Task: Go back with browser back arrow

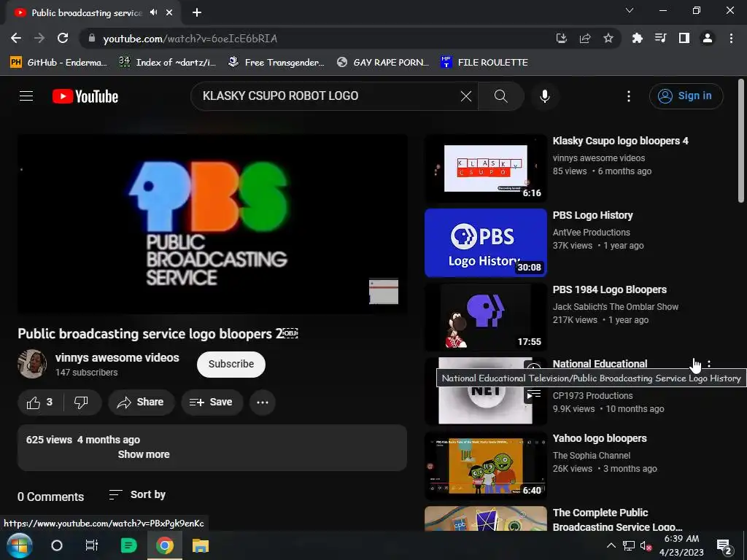Action: click(16, 38)
